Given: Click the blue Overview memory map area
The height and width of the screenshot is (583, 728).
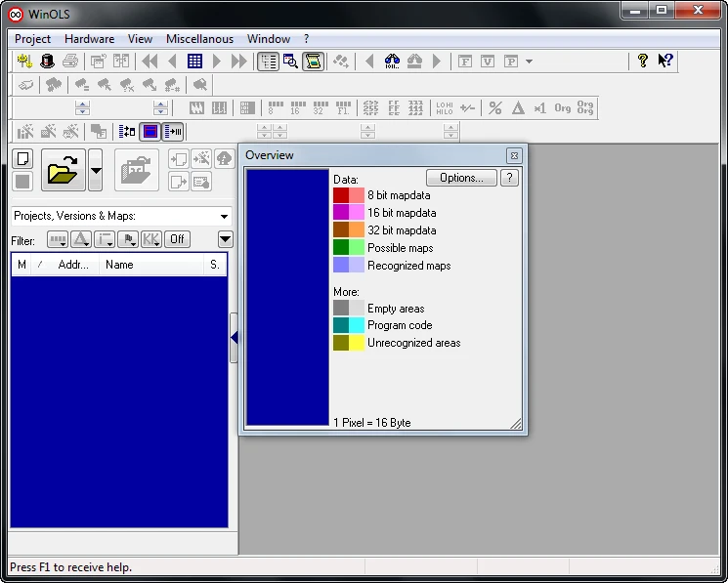Looking at the screenshot, I should click(287, 297).
